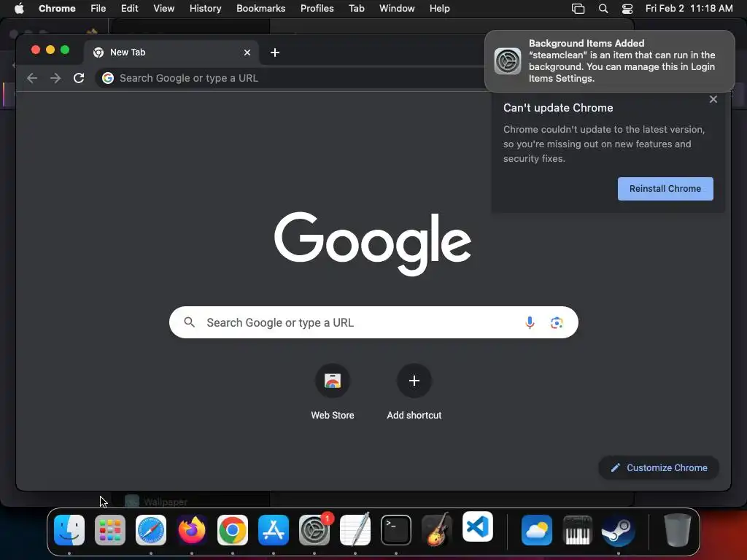This screenshot has height=560, width=747.
Task: Click the Stage Manager menu bar icon
Action: click(x=578, y=8)
